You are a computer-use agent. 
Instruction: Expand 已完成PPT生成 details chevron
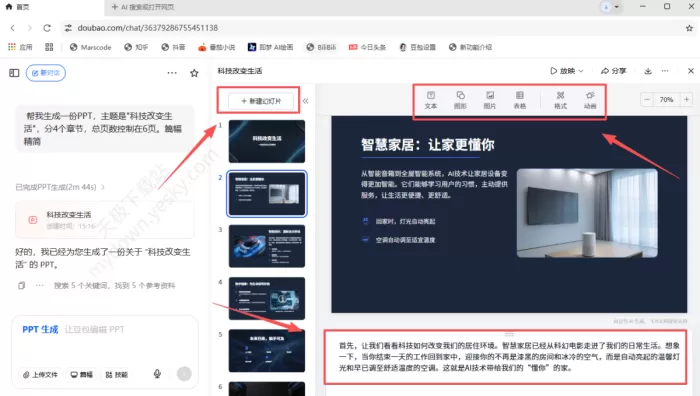[x=103, y=187]
